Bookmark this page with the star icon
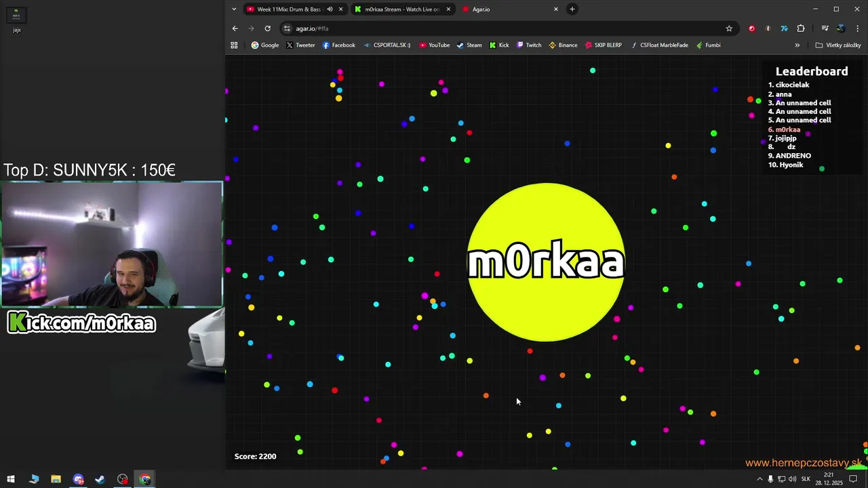Viewport: 868px width, 488px height. (729, 28)
